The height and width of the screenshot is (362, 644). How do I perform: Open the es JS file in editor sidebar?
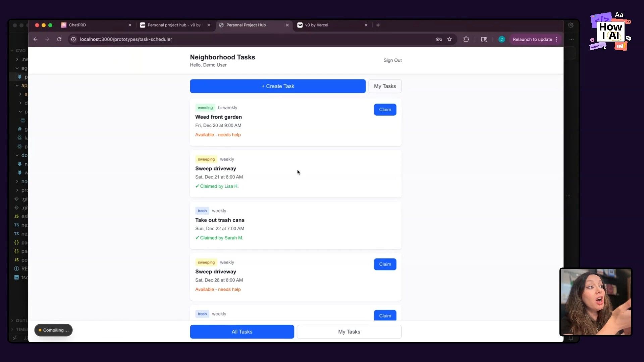(x=21, y=216)
